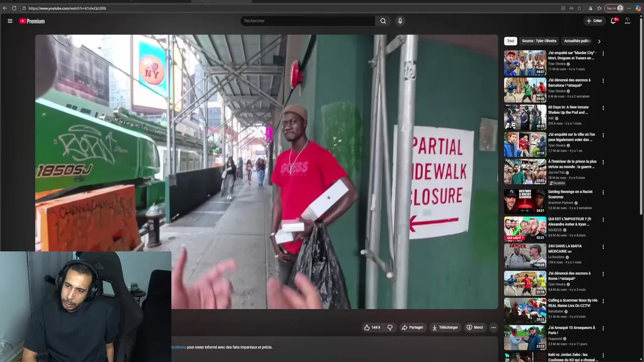This screenshot has height=362, width=644.
Task: View site information lock icon
Action: tap(24, 8)
